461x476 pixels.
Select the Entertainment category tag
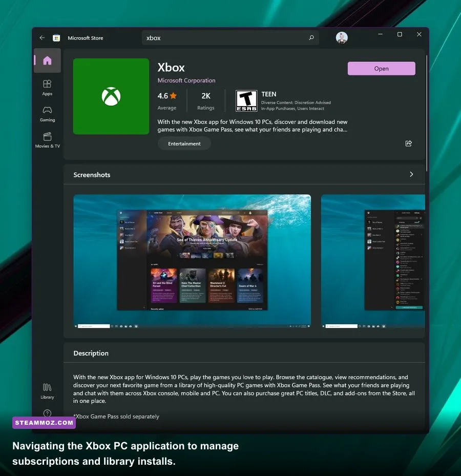184,143
